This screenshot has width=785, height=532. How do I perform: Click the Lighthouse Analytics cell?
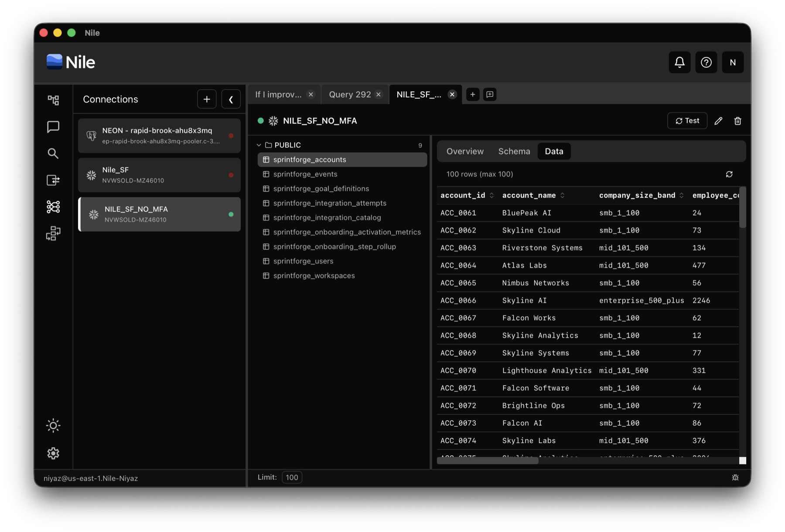(547, 371)
